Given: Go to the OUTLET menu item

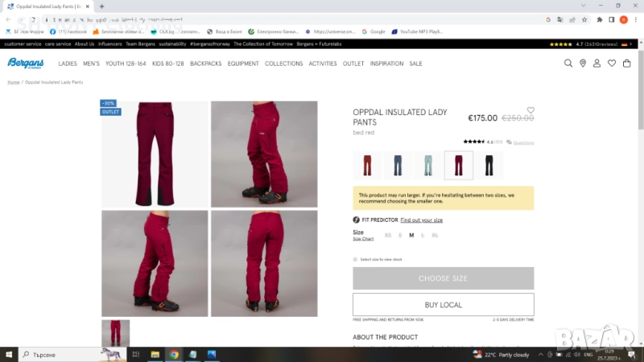Looking at the screenshot, I should pyautogui.click(x=353, y=64).
